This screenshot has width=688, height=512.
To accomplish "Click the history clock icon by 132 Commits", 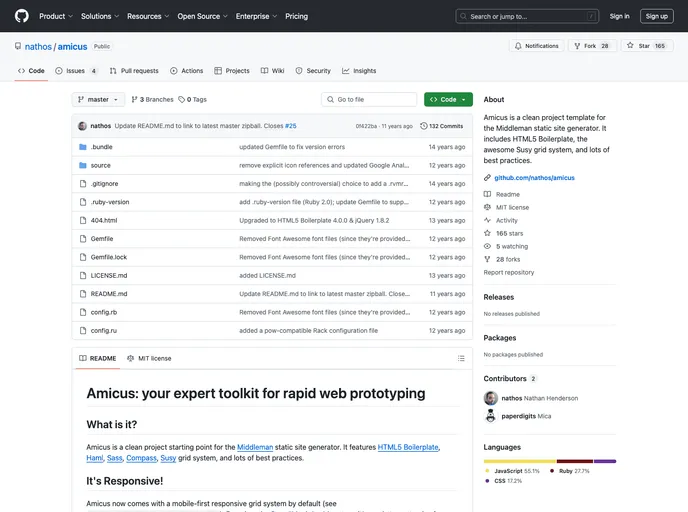I will click(x=423, y=126).
